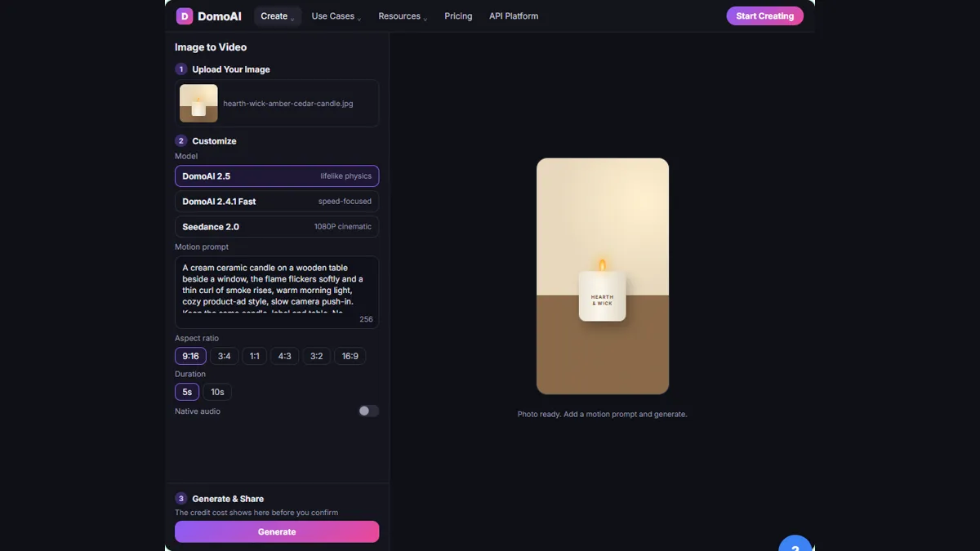Pick the Seedance 2.0 model
This screenshot has width=980, height=551.
click(x=277, y=227)
